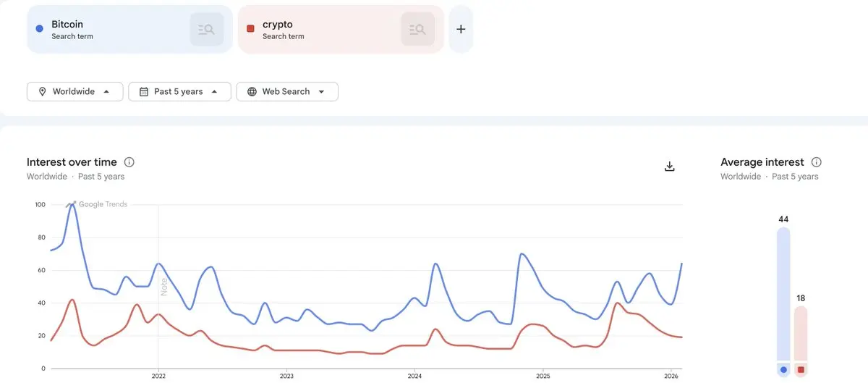Click the 2024 label on the timeline axis
The image size is (868, 383).
click(x=414, y=376)
